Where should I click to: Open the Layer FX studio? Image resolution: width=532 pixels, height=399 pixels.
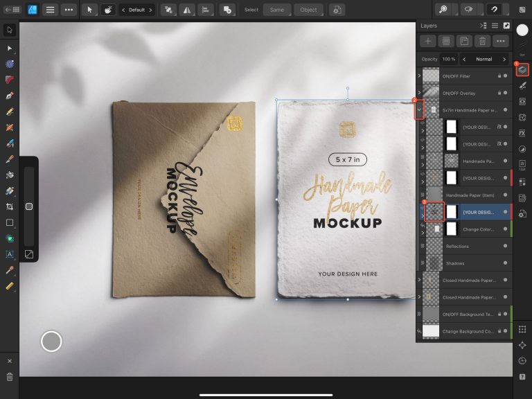pyautogui.click(x=522, y=133)
